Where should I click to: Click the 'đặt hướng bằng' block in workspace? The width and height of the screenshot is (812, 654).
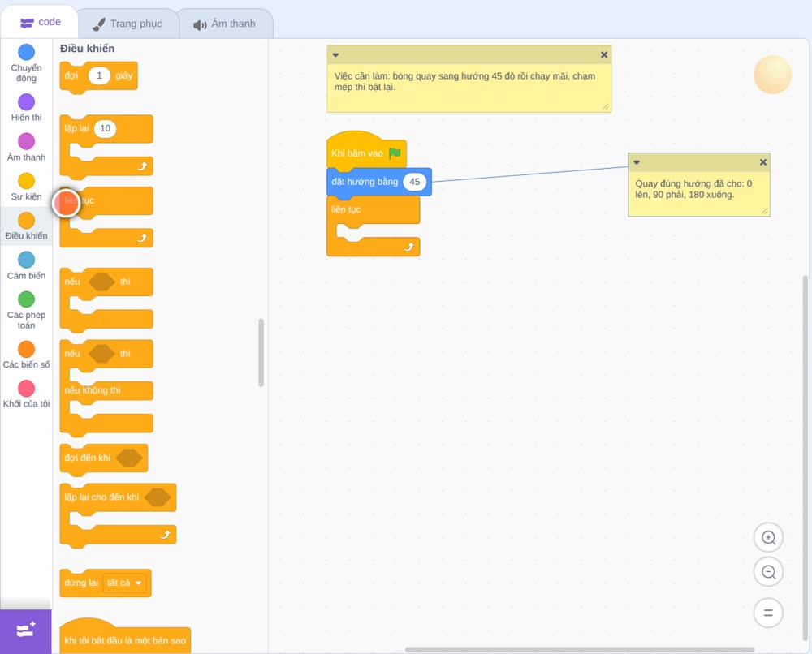click(x=379, y=183)
